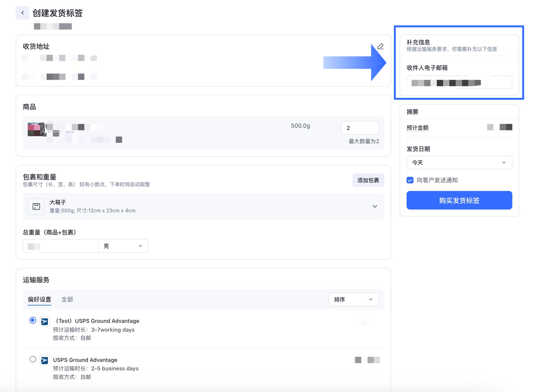Click the 添加包裹 button
Screen dimensions: 540x392
click(x=368, y=180)
